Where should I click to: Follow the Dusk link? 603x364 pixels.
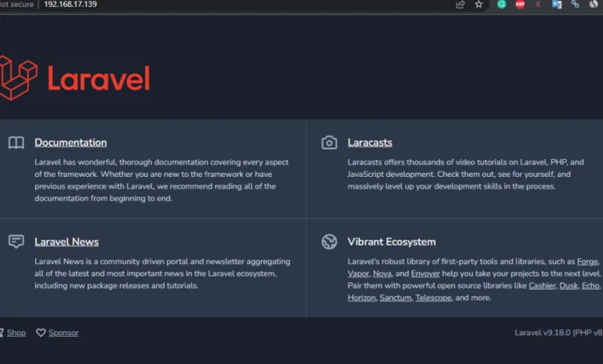click(x=569, y=286)
